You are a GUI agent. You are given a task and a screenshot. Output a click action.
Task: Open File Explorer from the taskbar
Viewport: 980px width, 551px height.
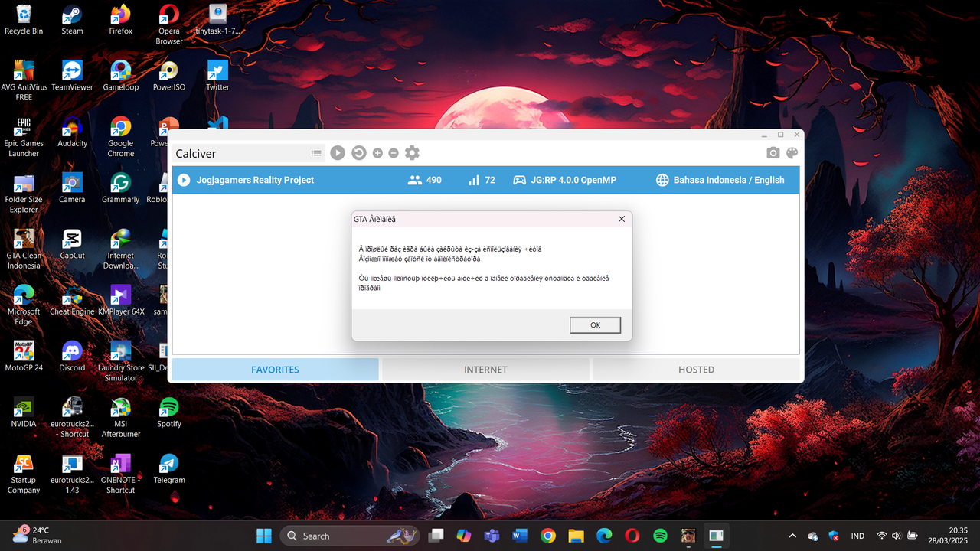click(576, 536)
